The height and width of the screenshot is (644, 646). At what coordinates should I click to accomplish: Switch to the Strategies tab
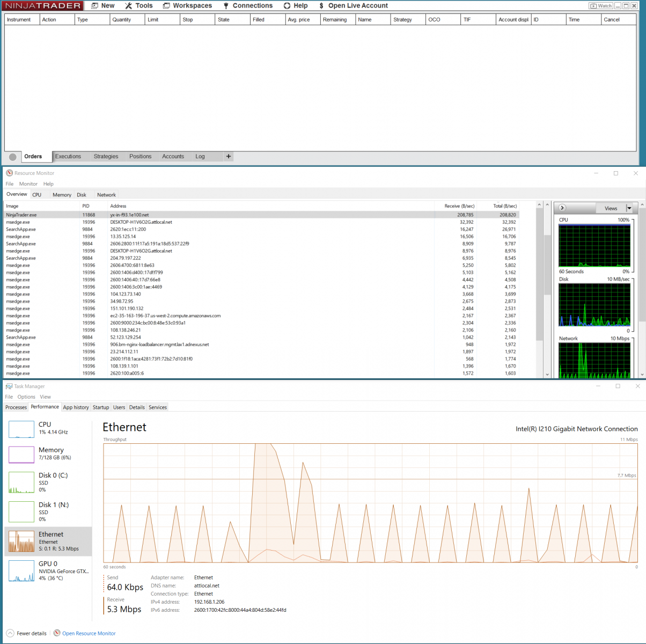click(106, 156)
